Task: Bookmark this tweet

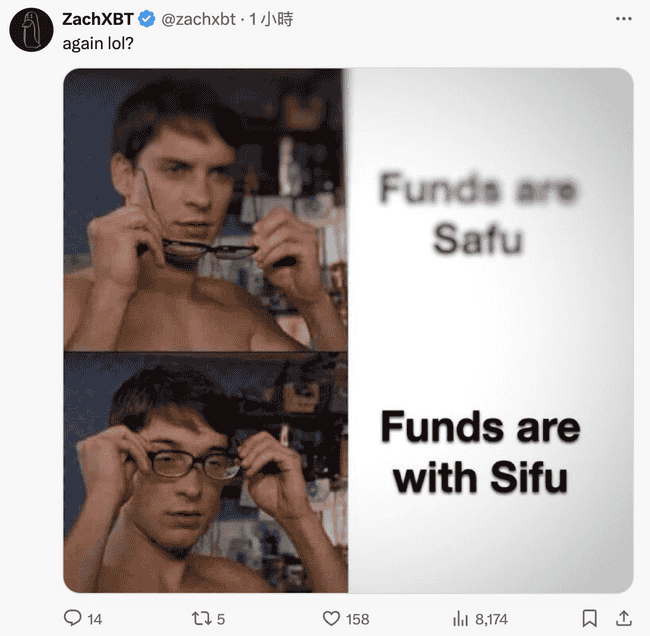Action: (589, 618)
